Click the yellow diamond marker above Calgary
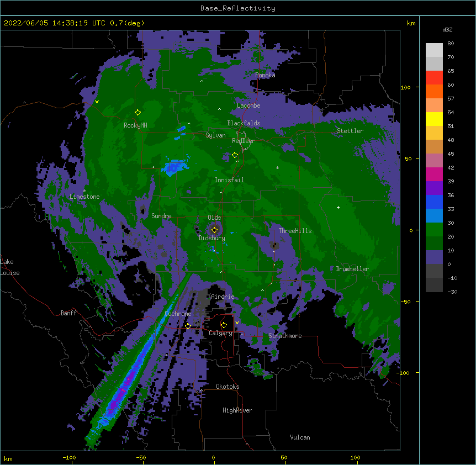 [224, 325]
